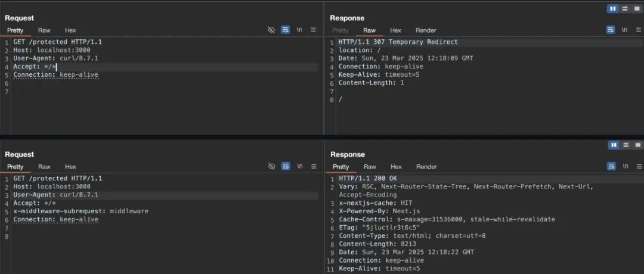644x274 pixels.
Task: Switch bottom Request panel to Raw tab
Action: point(44,167)
